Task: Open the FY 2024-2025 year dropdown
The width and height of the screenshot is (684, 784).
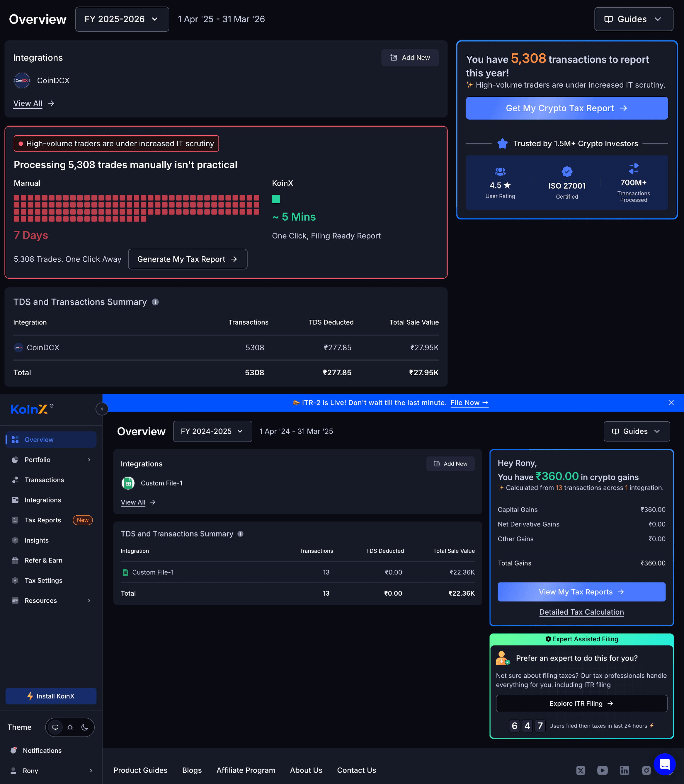Action: 212,431
